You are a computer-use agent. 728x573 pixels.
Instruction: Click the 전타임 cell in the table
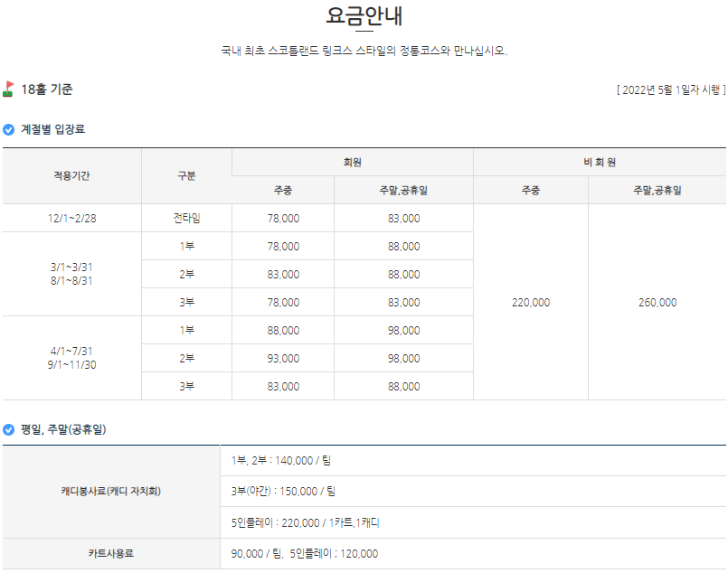click(186, 219)
